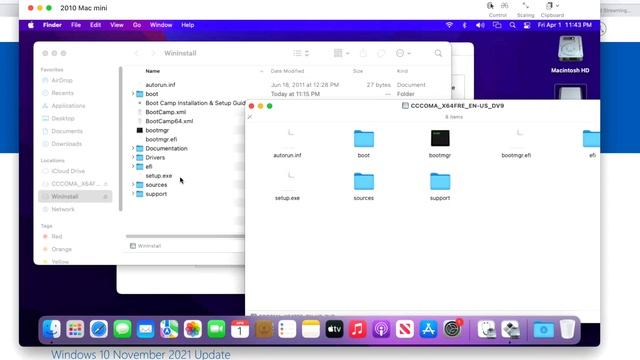Select the support folder in CCCOMA window

[x=440, y=181]
